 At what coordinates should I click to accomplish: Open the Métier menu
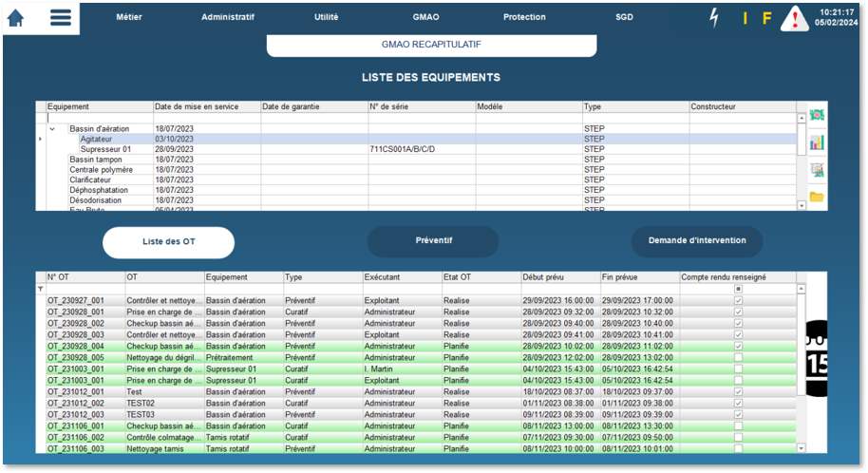(129, 17)
